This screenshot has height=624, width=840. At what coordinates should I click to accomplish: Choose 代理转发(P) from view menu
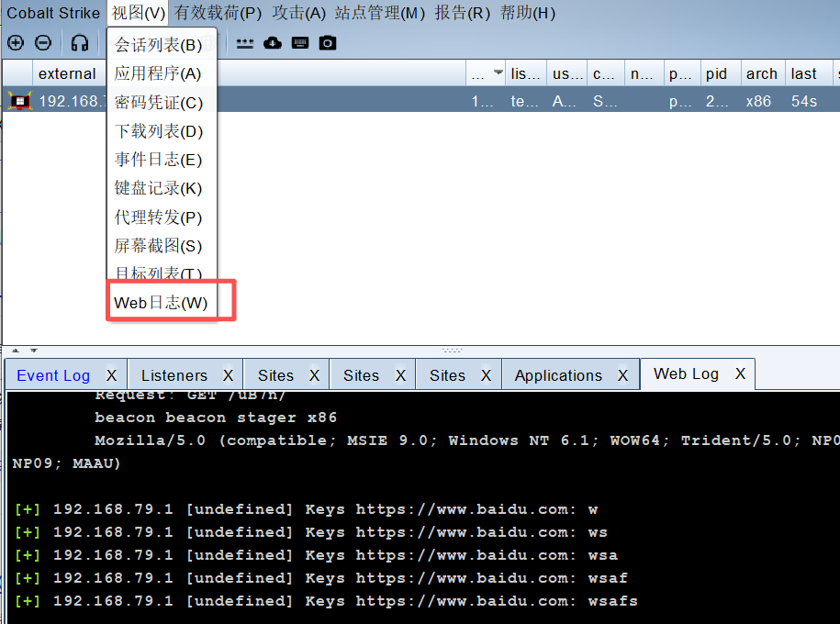pyautogui.click(x=162, y=217)
